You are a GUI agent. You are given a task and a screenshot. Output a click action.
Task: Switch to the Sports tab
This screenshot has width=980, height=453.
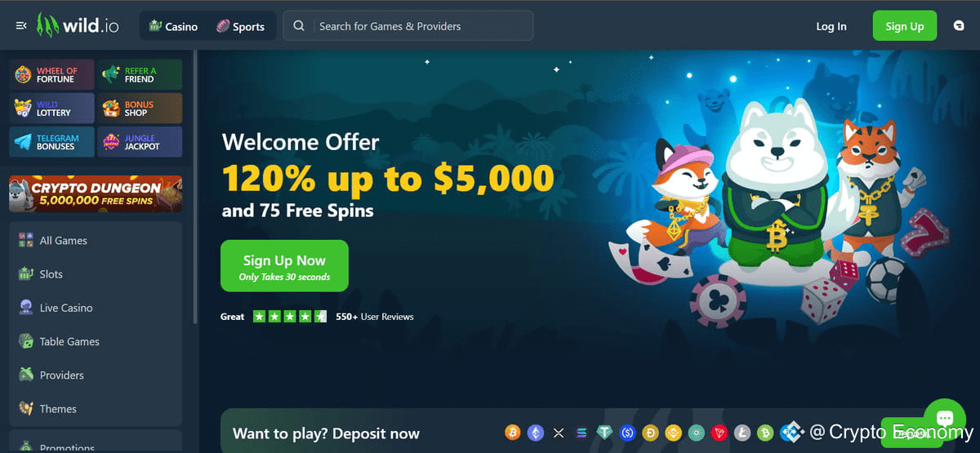(x=240, y=26)
